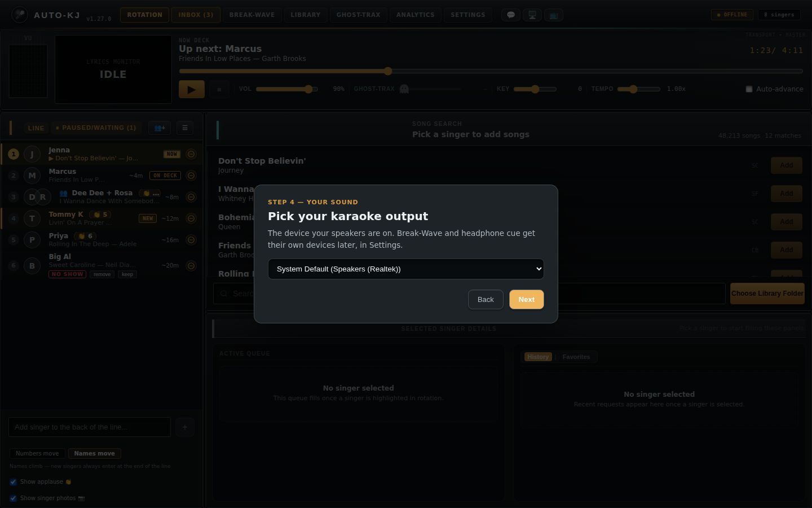Image resolution: width=812 pixels, height=508 pixels.
Task: Select the Names move option
Action: (94, 453)
